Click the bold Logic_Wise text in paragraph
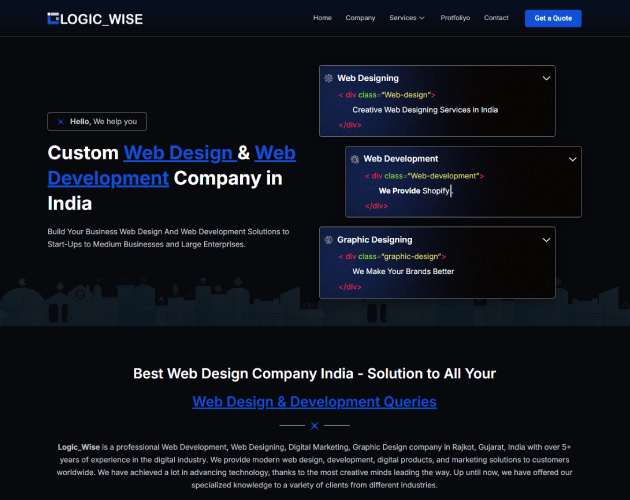 tap(78, 447)
